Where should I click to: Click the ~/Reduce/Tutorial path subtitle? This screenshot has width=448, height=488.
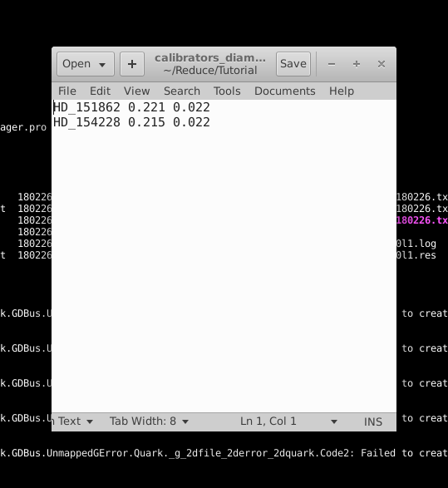click(210, 71)
